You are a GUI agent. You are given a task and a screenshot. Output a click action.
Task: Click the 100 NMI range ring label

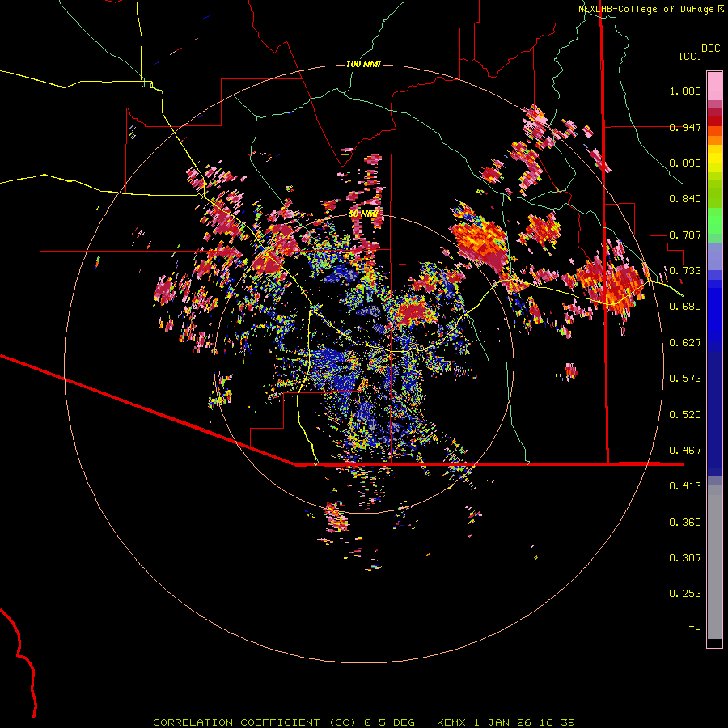tap(363, 64)
